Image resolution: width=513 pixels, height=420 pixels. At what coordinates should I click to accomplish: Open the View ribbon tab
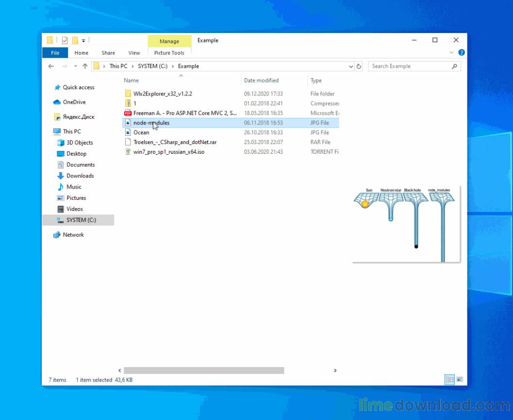(134, 53)
